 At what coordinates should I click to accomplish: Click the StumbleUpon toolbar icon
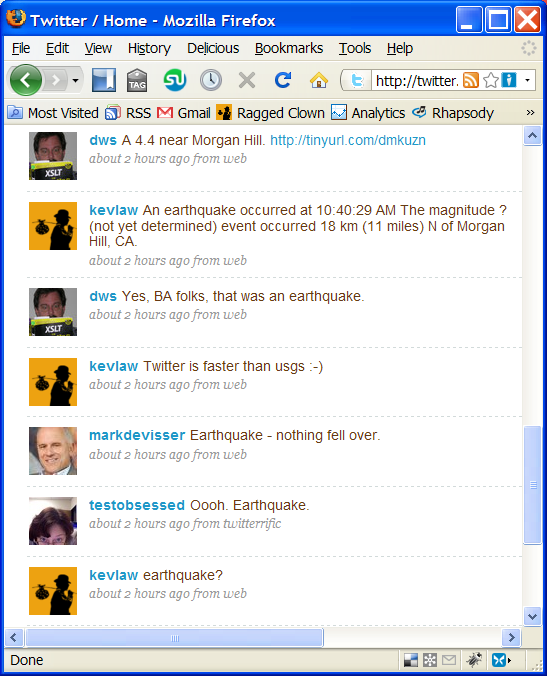175,80
